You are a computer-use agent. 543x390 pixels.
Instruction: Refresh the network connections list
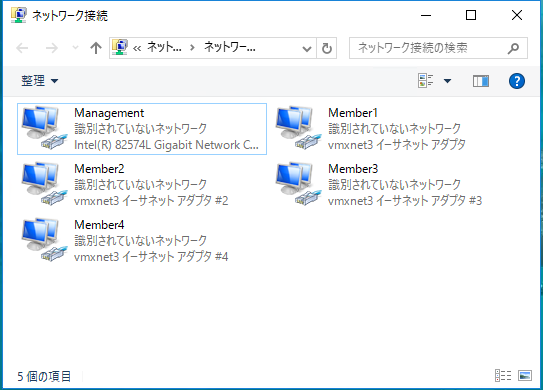[327, 48]
